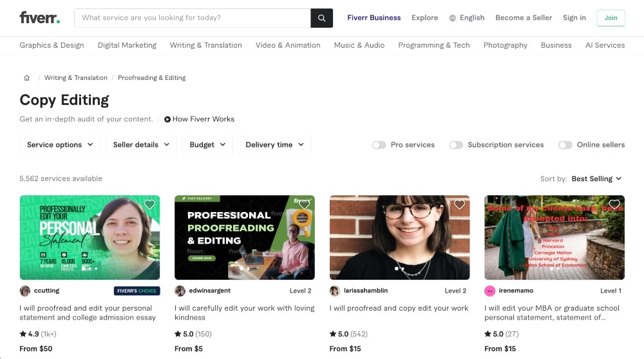The image size is (644, 359).
Task: Open Photography category
Action: (505, 45)
